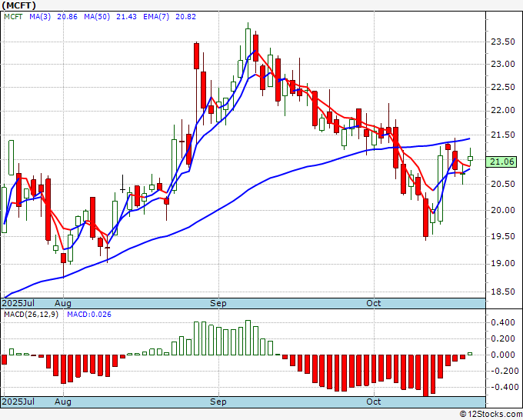
Task: Click the EMA(7) legend label
Action: click(x=156, y=17)
